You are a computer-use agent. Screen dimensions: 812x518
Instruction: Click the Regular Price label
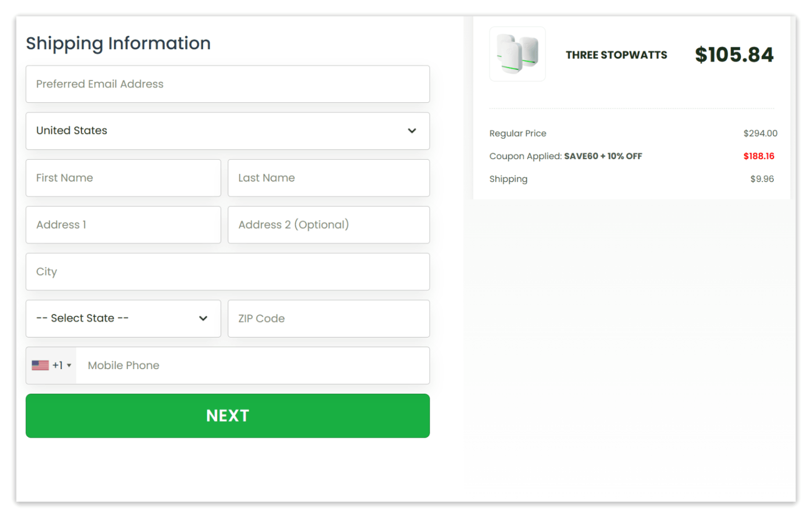(x=518, y=133)
